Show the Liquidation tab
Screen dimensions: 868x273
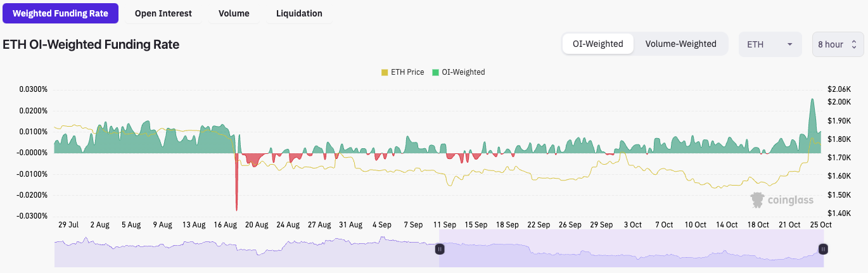[299, 13]
